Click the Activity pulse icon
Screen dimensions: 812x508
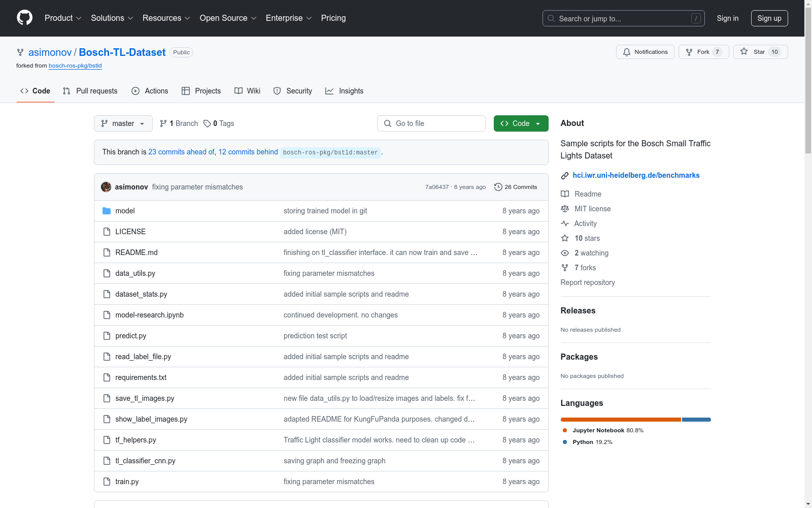[565, 224]
